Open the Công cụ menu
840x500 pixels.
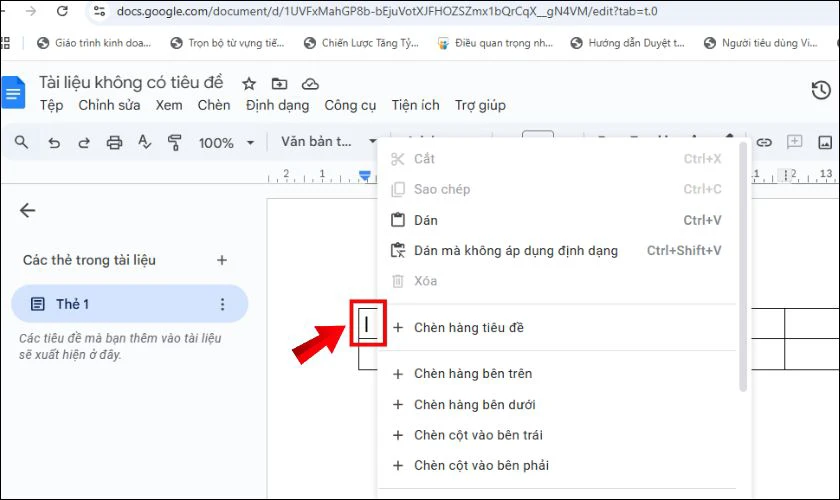click(350, 105)
